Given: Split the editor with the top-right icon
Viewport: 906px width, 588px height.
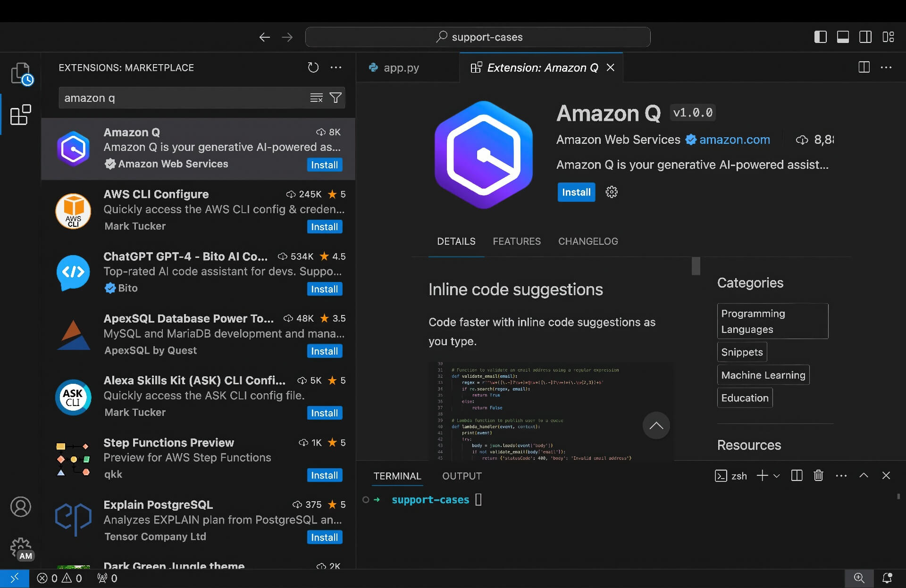Looking at the screenshot, I should (864, 67).
